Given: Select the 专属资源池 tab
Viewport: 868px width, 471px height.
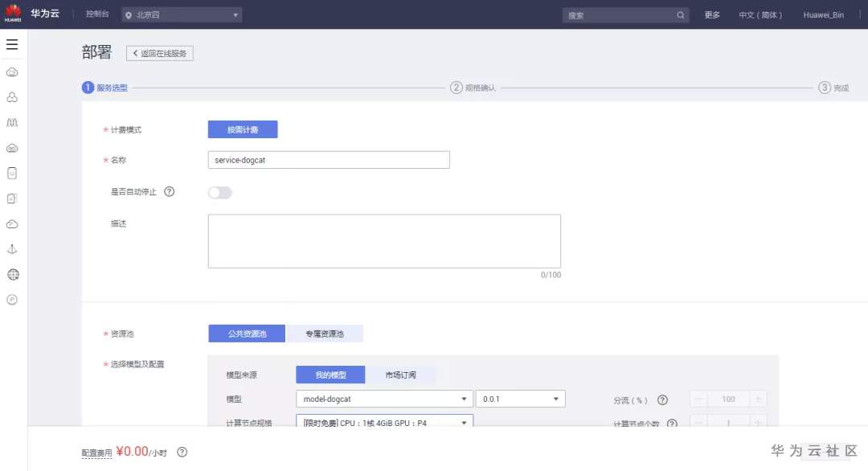Looking at the screenshot, I should pos(325,334).
